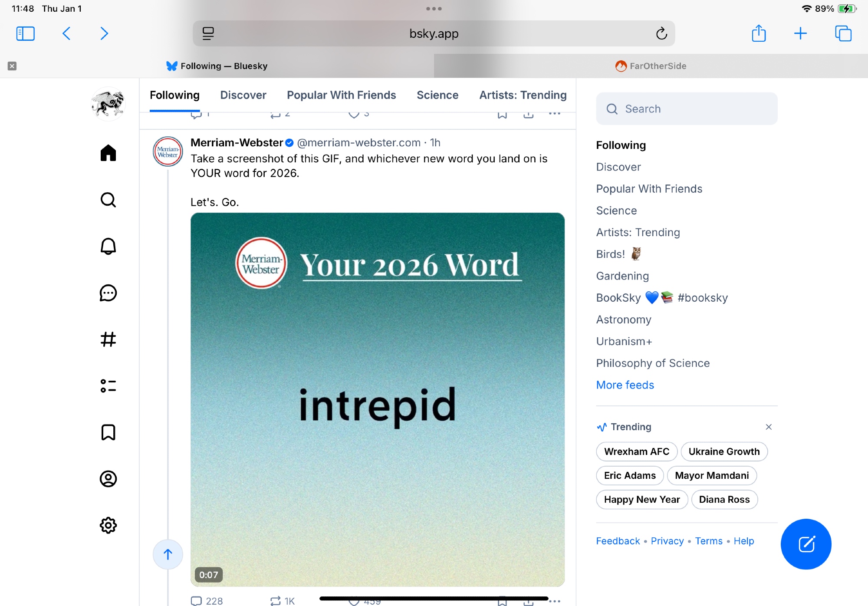868x606 pixels.
Task: Open the profile icon in the sidebar
Action: pos(108,479)
